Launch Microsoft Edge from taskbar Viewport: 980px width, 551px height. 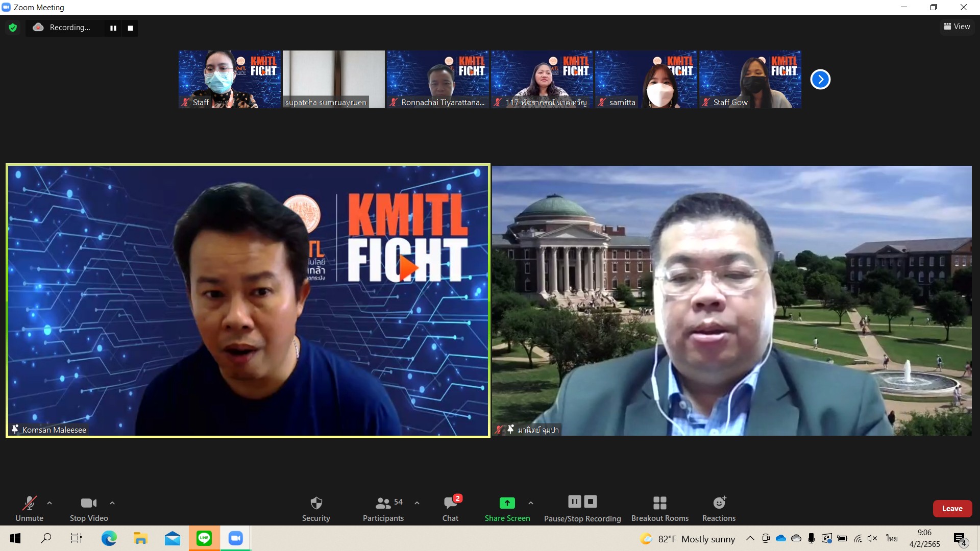[x=109, y=538]
